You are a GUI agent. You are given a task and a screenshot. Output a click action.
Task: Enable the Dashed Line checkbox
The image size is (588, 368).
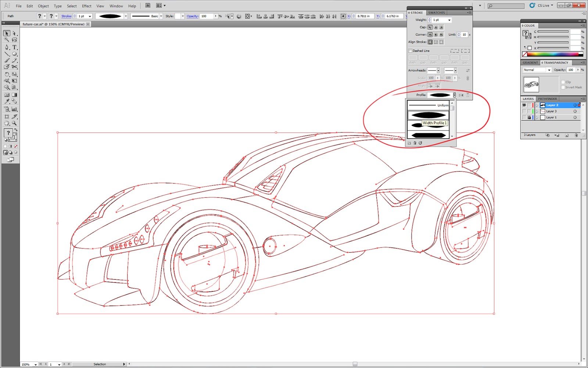point(410,50)
